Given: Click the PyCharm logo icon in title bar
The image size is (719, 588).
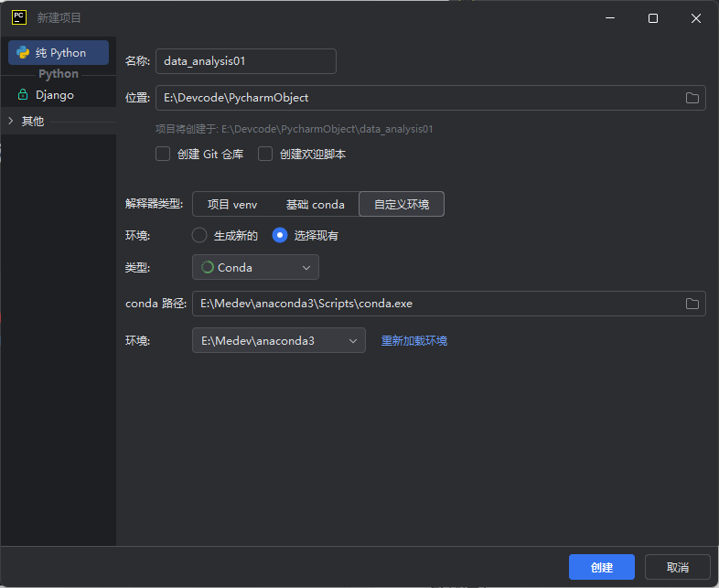Looking at the screenshot, I should pos(19,17).
